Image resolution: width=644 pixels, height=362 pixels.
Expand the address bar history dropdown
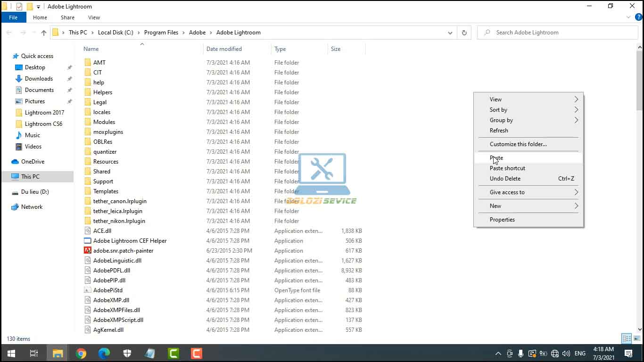450,33
